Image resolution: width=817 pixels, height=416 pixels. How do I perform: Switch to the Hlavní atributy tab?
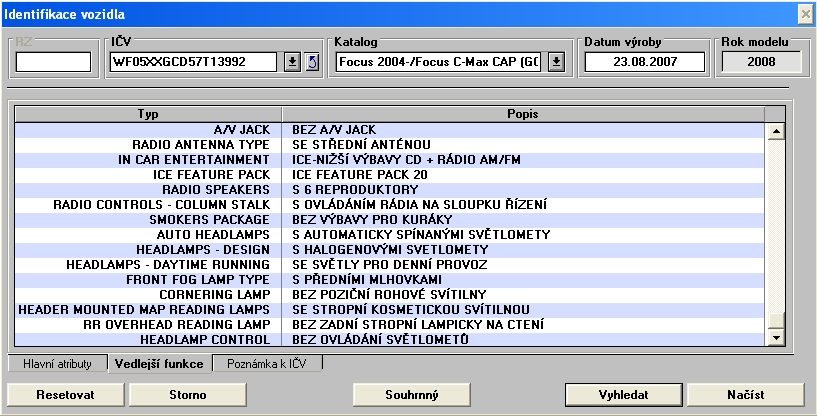click(x=56, y=364)
